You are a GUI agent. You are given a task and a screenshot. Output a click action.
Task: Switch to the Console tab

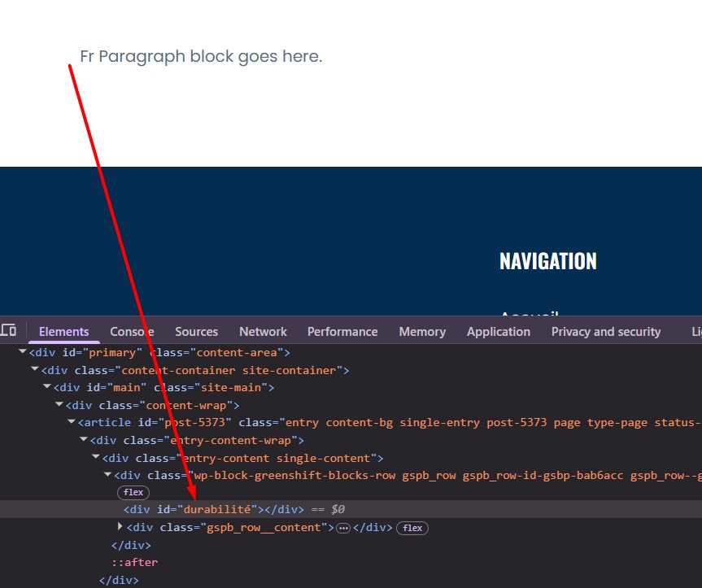(x=132, y=332)
